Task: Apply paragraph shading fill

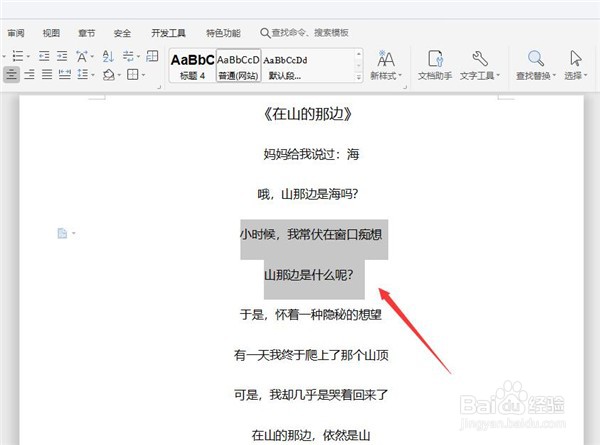Action: coord(109,74)
